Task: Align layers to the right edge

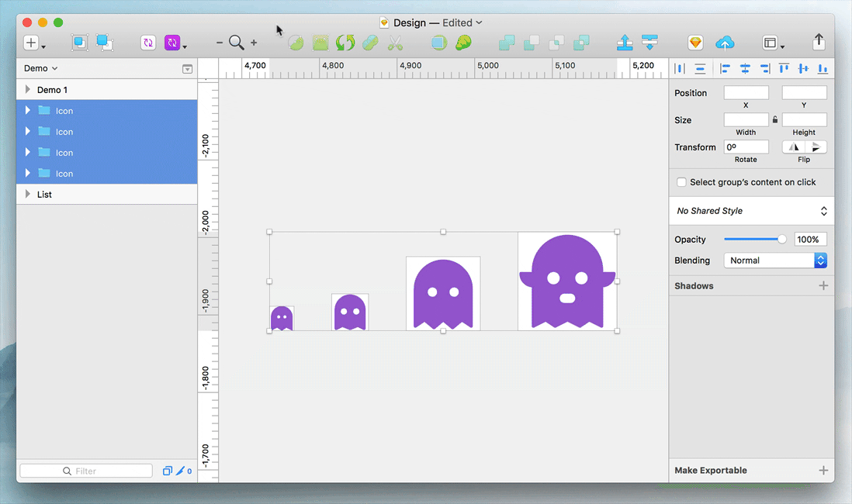Action: [x=764, y=68]
